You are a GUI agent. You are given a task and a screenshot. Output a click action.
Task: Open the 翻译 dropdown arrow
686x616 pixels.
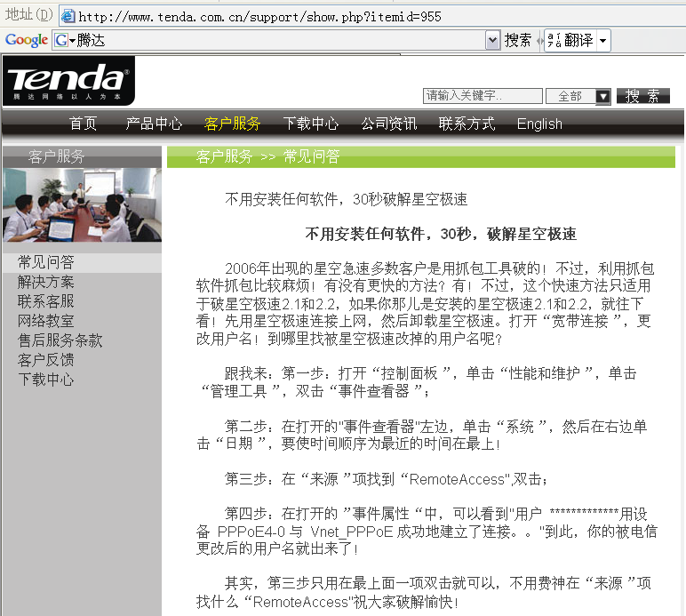coord(602,41)
